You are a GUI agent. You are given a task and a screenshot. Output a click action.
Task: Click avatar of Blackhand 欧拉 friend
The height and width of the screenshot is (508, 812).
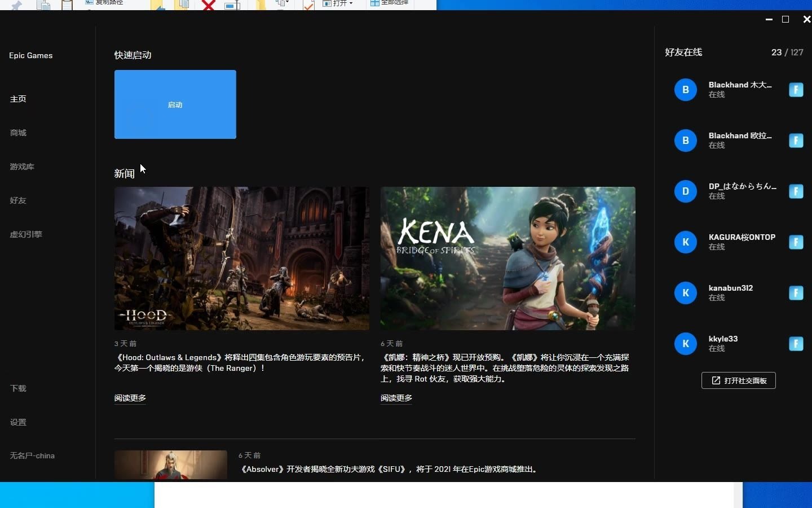click(686, 141)
